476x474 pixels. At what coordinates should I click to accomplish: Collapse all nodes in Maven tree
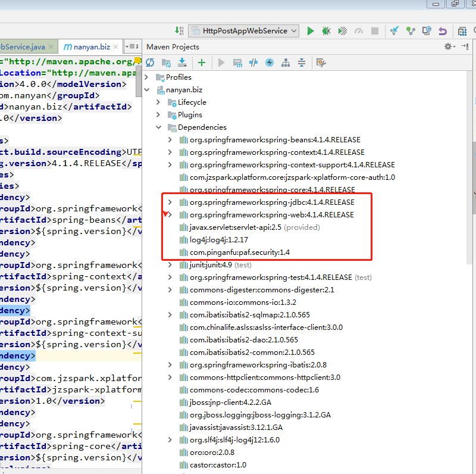pyautogui.click(x=302, y=63)
